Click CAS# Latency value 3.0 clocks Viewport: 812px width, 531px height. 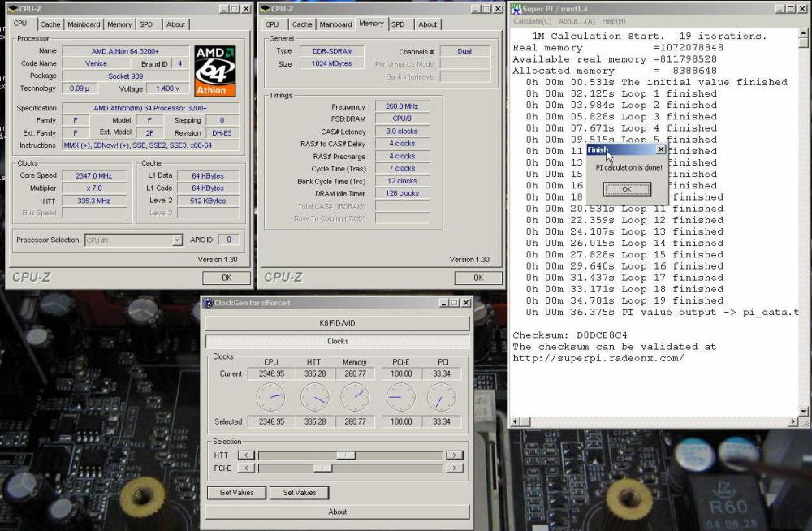(x=402, y=131)
